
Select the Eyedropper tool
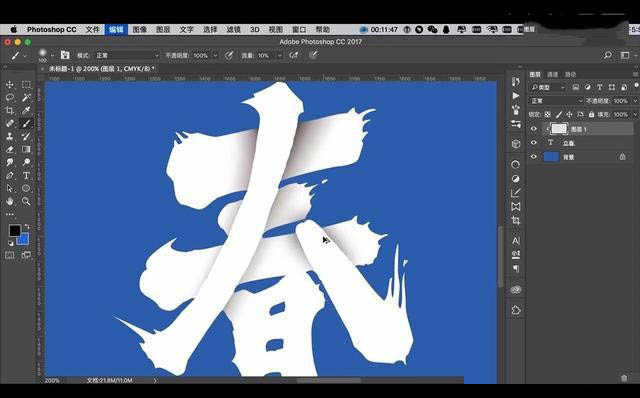click(x=26, y=110)
